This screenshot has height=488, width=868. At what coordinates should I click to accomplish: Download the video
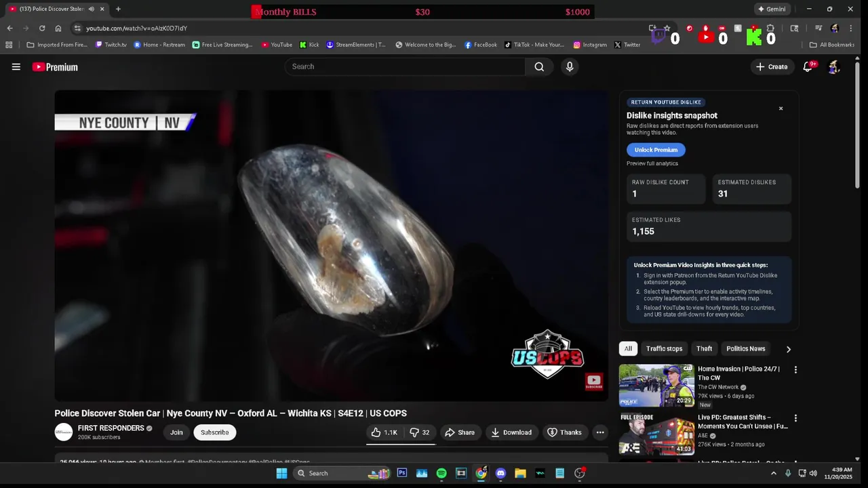(511, 432)
